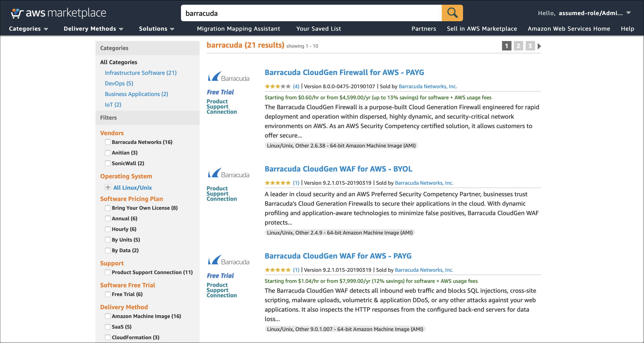This screenshot has width=644, height=343.
Task: Open Migration Mapping Assistant
Action: (x=239, y=29)
